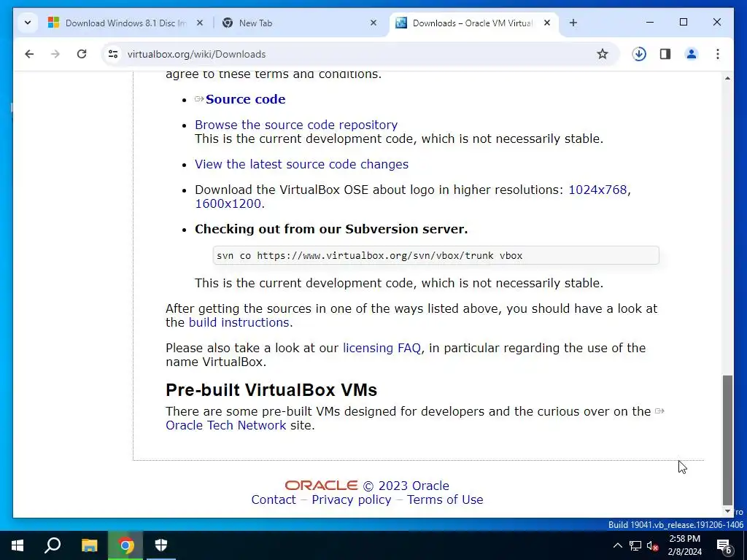Click the scrollbar down arrow
The height and width of the screenshot is (560, 747).
[727, 511]
